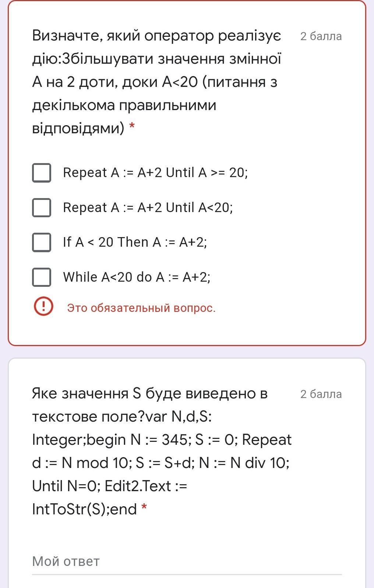Tick the 'Repeat A := A+2 Until A<20' checkbox
This screenshot has height=588, width=374.
click(42, 208)
